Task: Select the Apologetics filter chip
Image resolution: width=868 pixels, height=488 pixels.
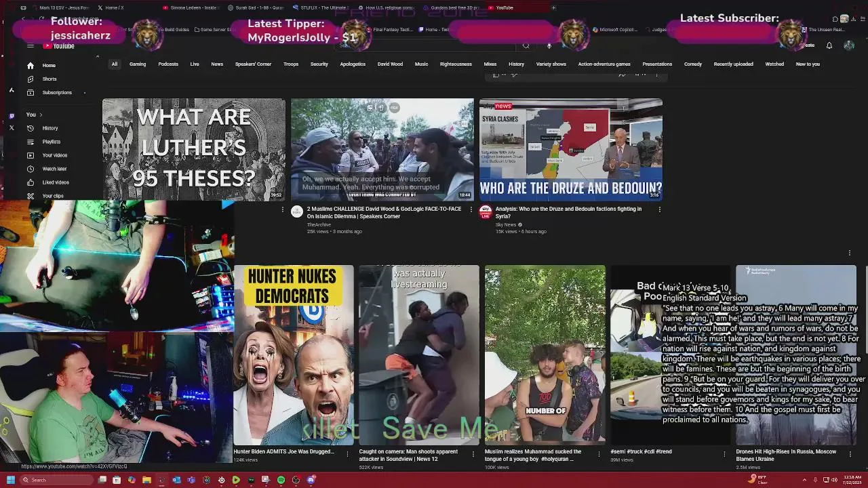Action: click(353, 64)
